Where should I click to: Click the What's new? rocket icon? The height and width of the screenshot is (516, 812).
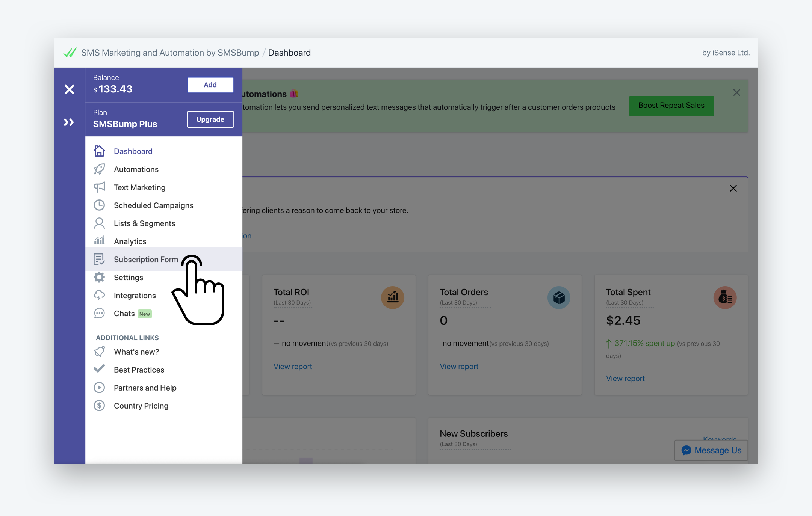99,352
